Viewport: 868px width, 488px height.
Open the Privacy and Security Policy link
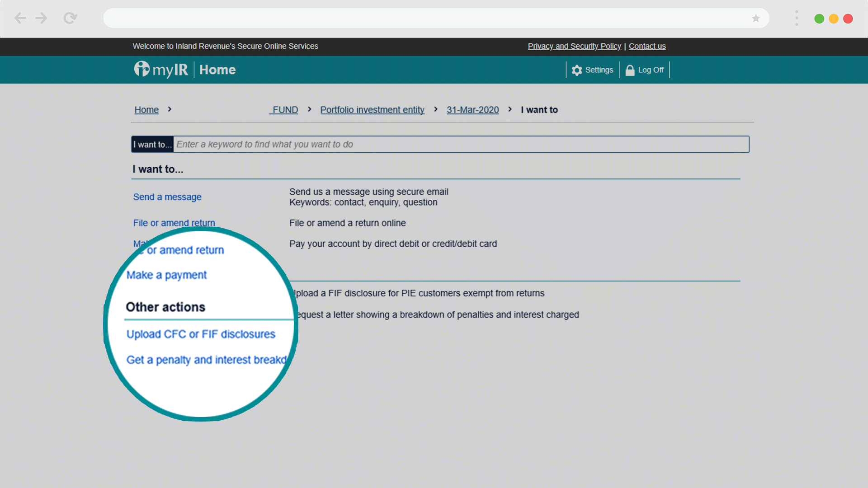(574, 46)
